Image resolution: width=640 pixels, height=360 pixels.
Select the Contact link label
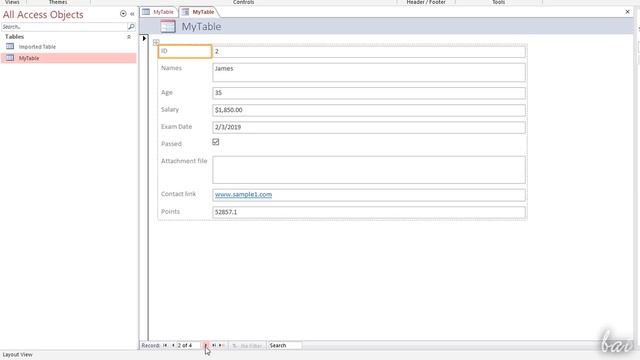(x=178, y=194)
